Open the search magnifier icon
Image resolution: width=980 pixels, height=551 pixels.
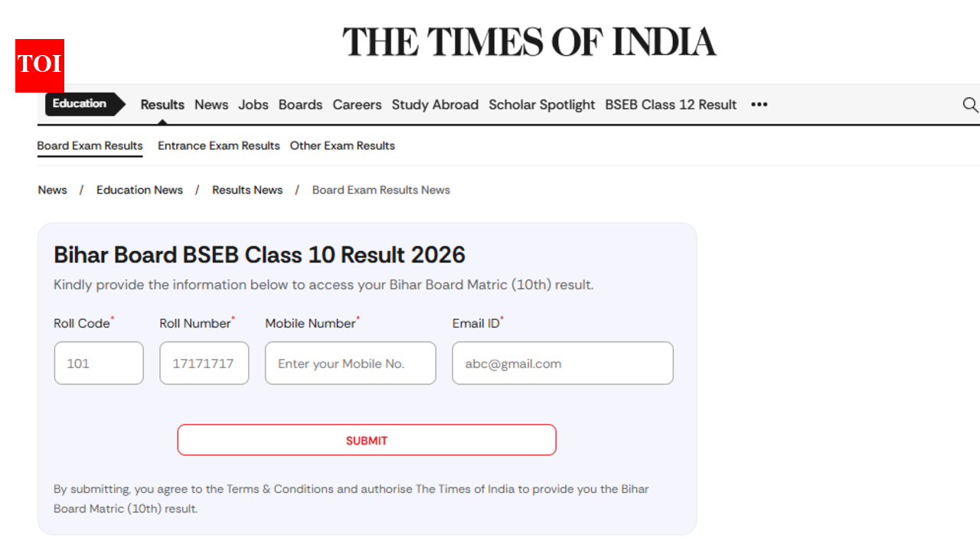pyautogui.click(x=971, y=105)
